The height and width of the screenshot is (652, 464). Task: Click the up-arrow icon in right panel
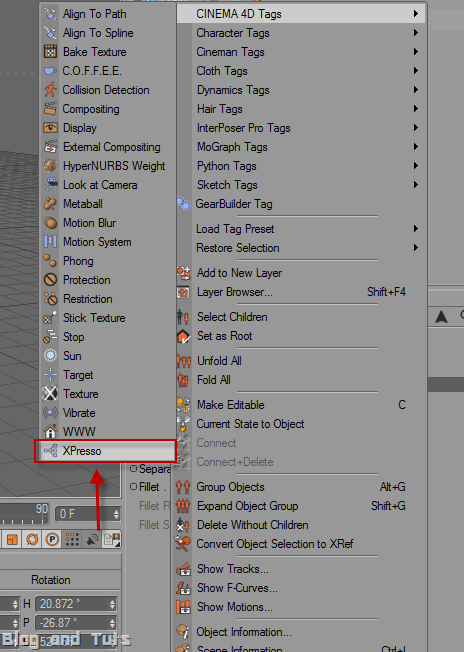441,317
